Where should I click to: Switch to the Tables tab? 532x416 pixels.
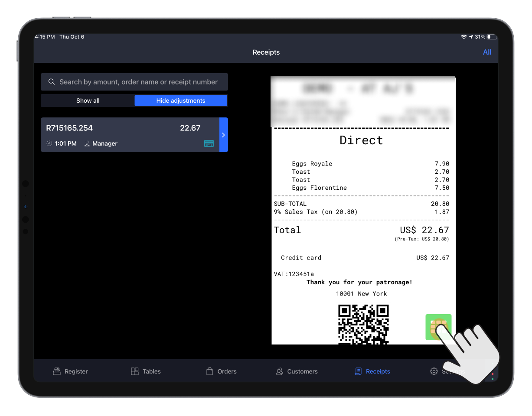pos(146,371)
